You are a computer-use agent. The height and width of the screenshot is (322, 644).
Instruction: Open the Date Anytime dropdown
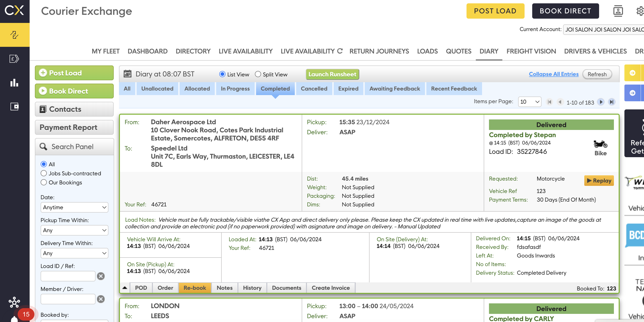(74, 207)
